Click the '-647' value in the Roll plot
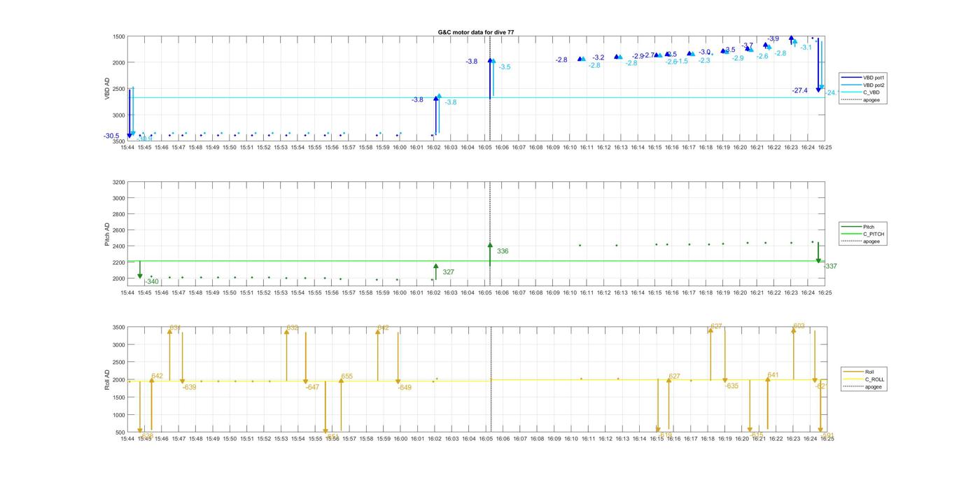 click(312, 387)
